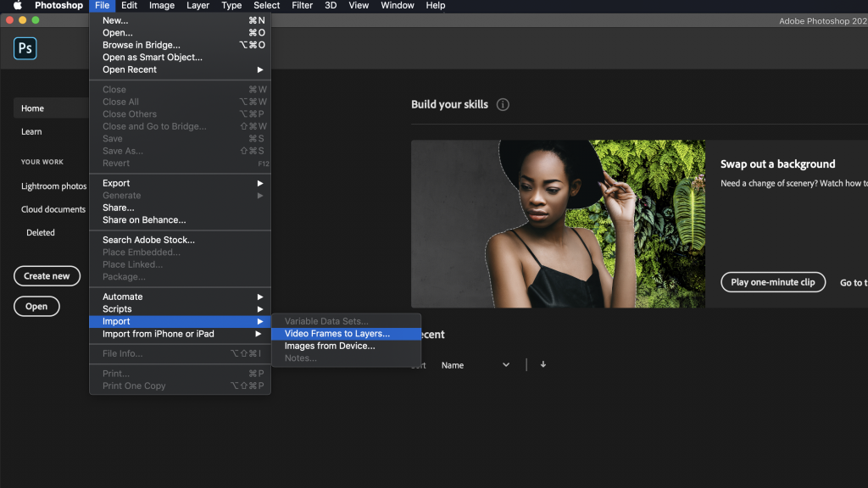868x488 pixels.
Task: Open the Filter menu
Action: pos(303,6)
